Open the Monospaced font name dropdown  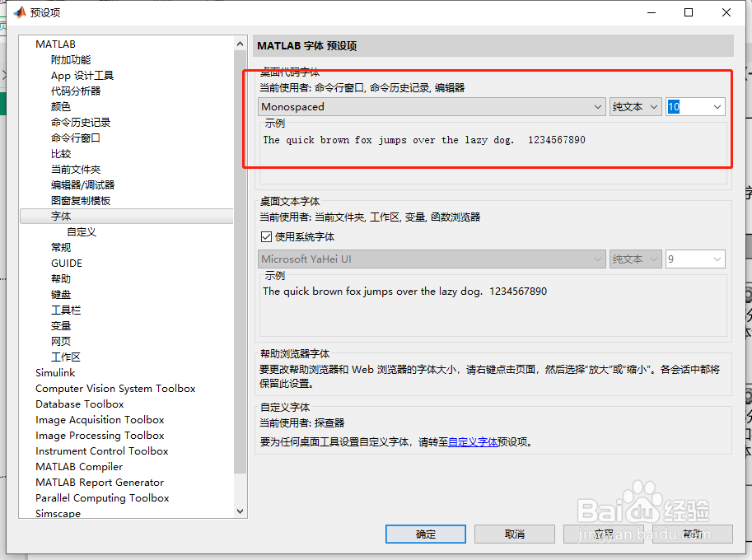431,106
